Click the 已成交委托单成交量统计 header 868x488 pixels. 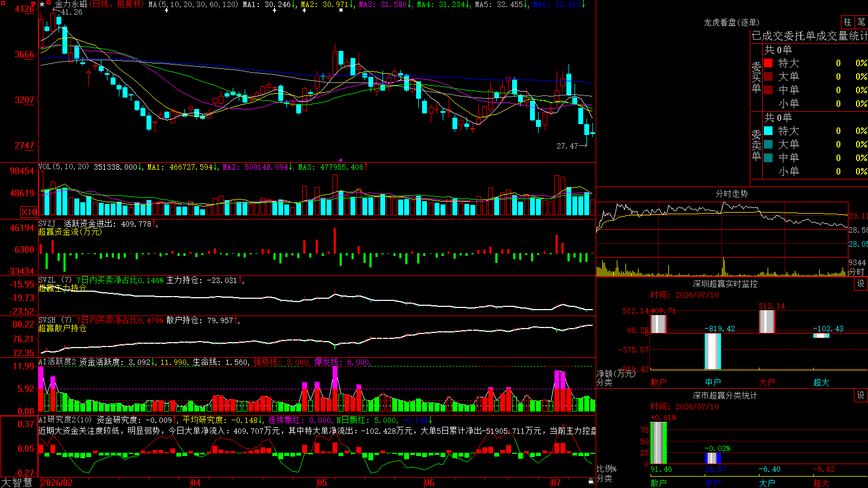809,36
